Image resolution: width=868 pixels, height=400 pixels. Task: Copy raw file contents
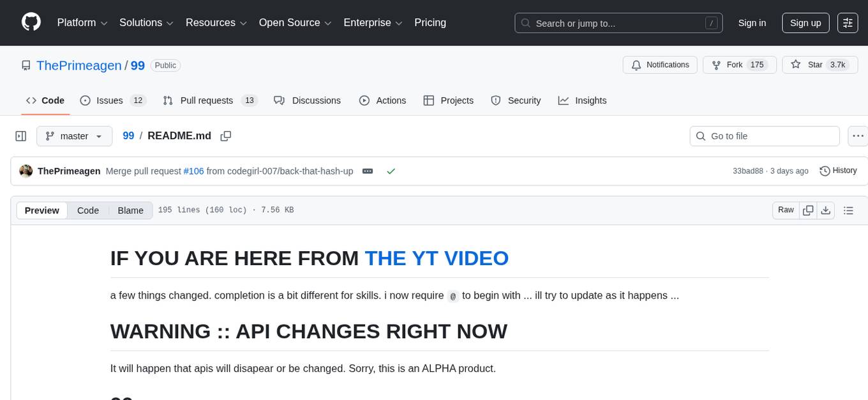(808, 210)
